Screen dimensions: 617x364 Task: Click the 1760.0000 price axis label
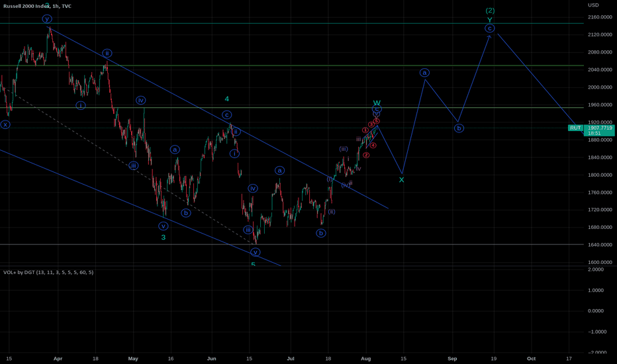click(x=600, y=193)
